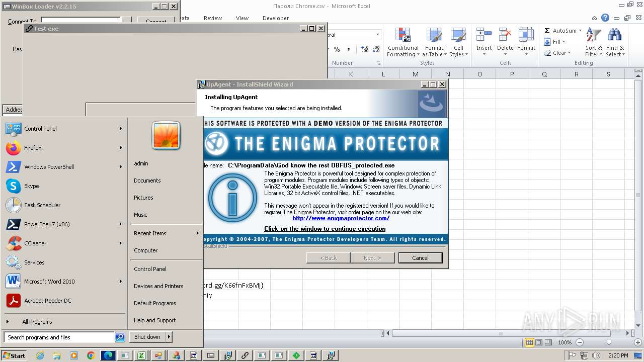Click the volume speaker tray icon
The height and width of the screenshot is (362, 644).
596,355
